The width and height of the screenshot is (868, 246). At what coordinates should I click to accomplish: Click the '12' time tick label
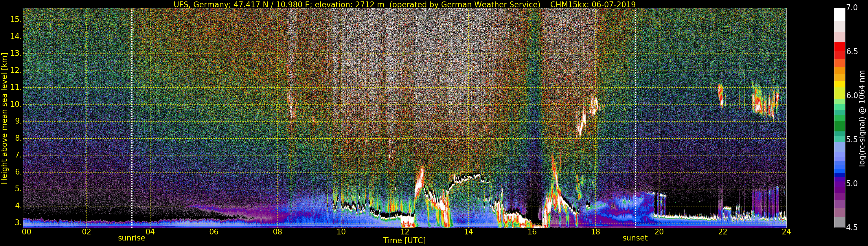[405, 232]
